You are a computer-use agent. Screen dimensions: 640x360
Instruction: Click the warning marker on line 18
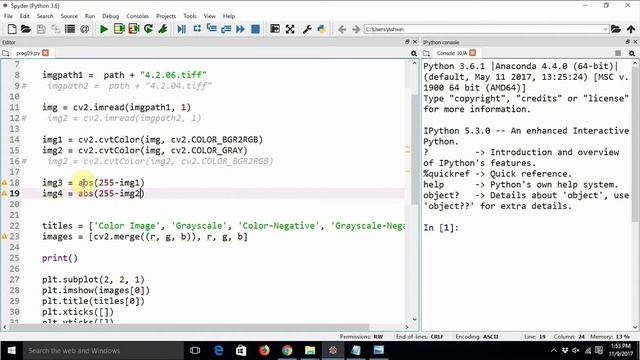[4, 182]
